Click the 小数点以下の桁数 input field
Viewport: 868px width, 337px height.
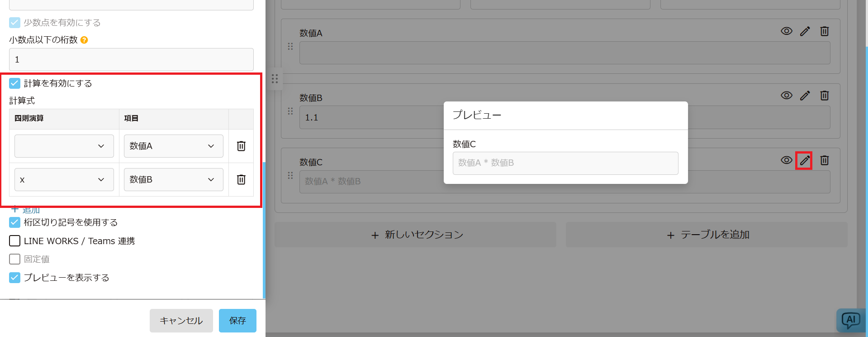point(131,59)
